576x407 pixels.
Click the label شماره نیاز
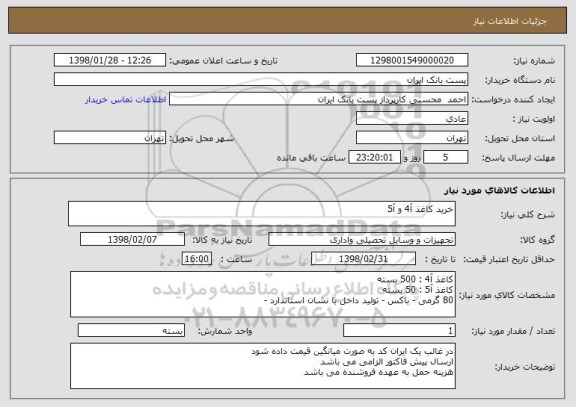pos(534,61)
